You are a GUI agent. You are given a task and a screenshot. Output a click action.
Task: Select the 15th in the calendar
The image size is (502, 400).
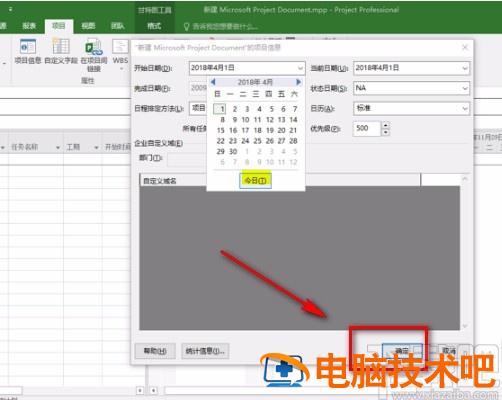pyautogui.click(x=221, y=130)
